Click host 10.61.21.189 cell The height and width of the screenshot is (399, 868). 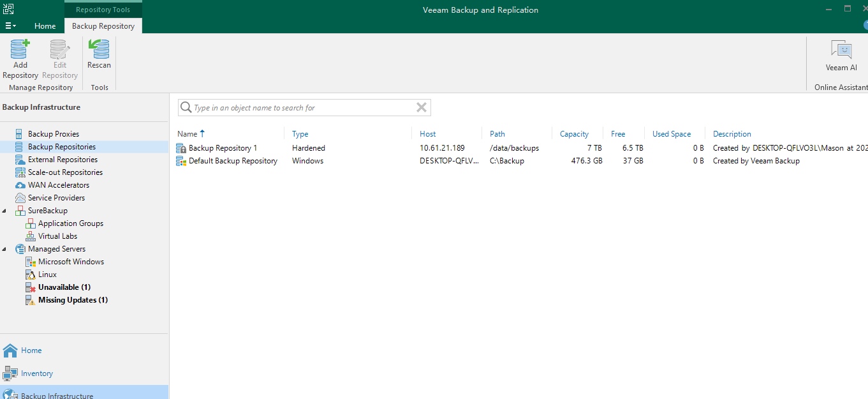pos(442,148)
